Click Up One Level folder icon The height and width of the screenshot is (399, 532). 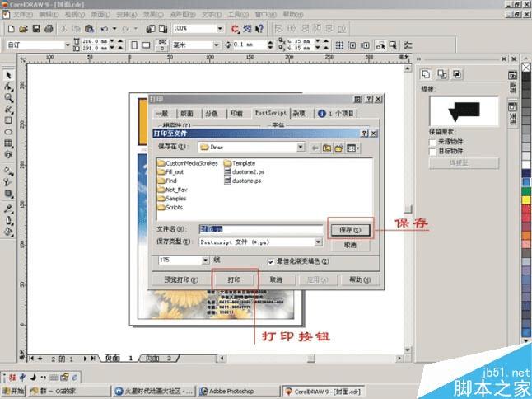(x=327, y=148)
